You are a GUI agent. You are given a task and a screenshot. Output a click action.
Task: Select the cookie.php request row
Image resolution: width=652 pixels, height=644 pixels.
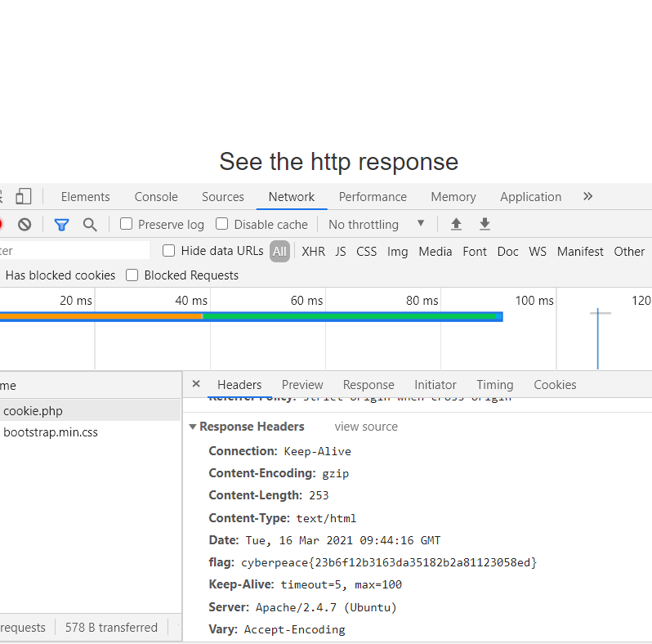coord(90,410)
